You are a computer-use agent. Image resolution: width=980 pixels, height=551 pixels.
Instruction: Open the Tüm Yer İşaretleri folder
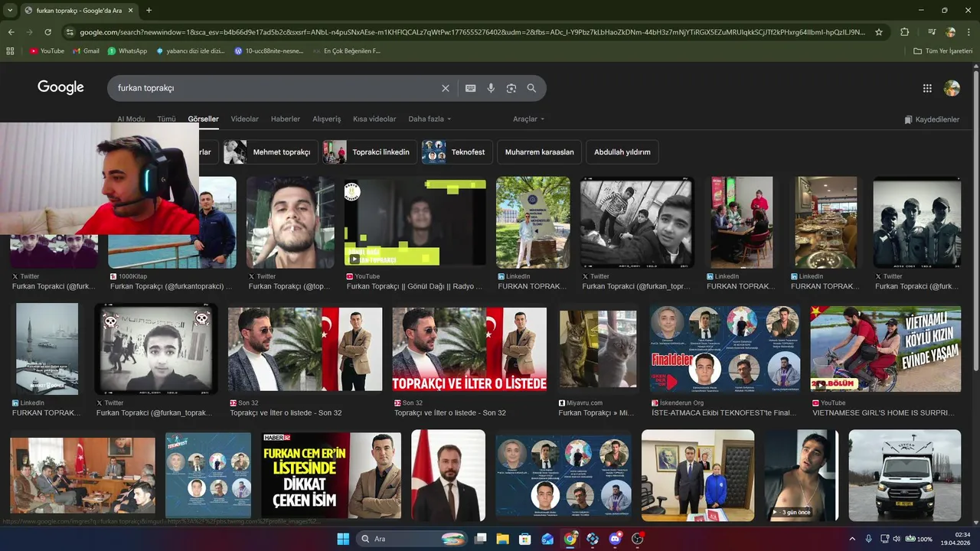click(x=943, y=51)
